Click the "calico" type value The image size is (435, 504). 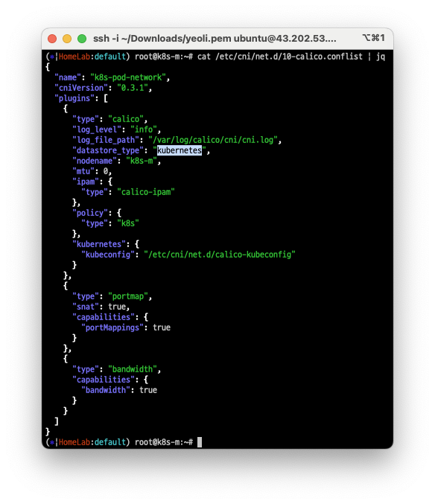126,119
